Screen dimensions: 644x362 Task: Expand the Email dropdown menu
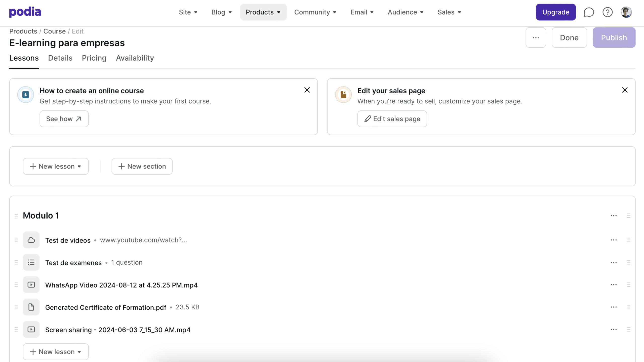(x=362, y=12)
